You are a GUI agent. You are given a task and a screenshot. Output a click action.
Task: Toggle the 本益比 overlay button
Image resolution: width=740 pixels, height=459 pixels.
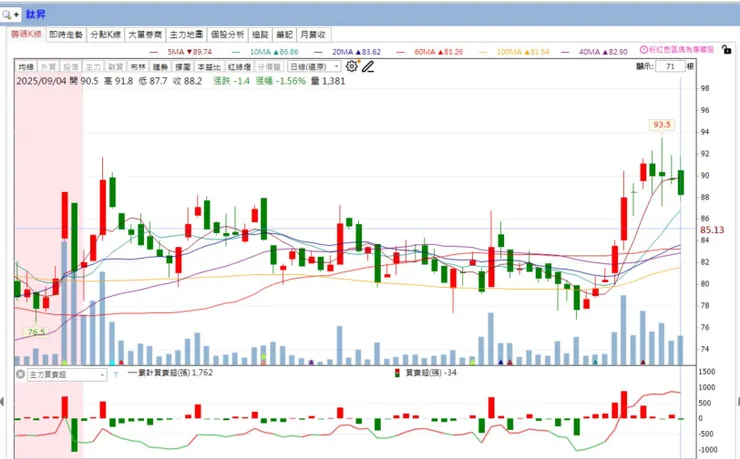tap(209, 67)
